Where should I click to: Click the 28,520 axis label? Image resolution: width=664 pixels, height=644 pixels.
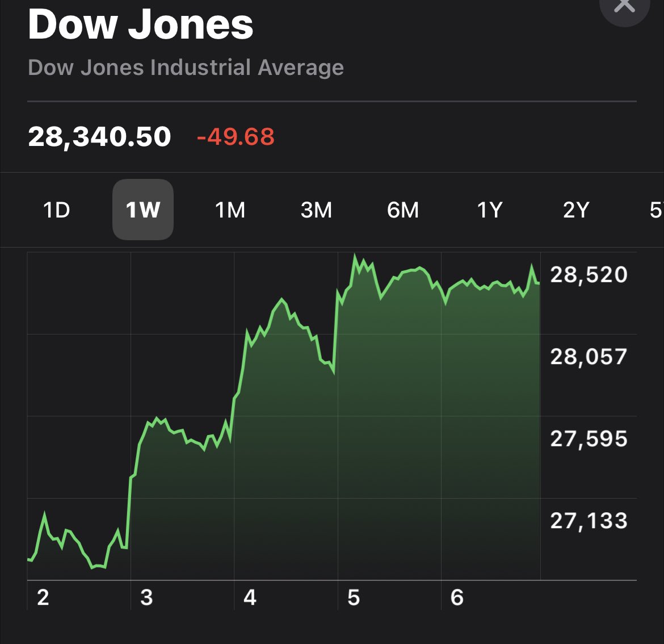point(589,275)
